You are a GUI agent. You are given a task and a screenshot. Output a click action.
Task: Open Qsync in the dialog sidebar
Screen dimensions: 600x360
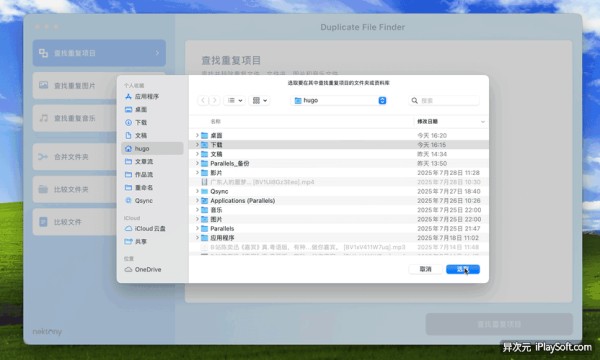pyautogui.click(x=143, y=200)
